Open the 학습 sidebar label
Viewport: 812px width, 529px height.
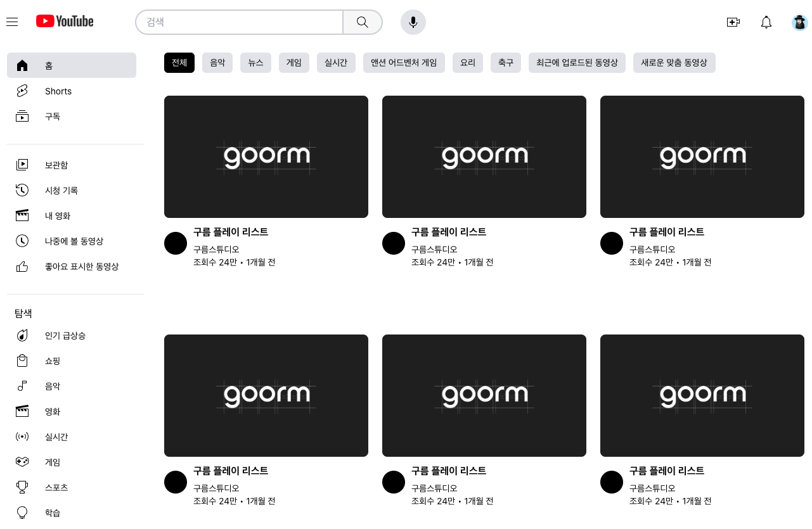[x=53, y=513]
